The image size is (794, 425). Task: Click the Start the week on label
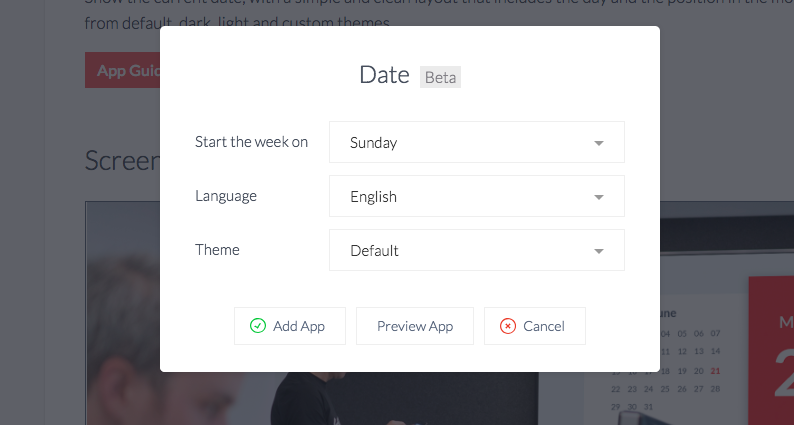click(x=251, y=142)
